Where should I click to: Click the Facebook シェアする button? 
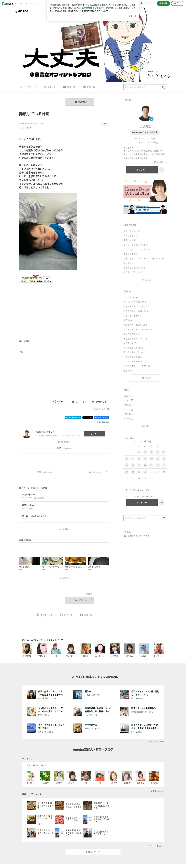[x=102, y=418]
